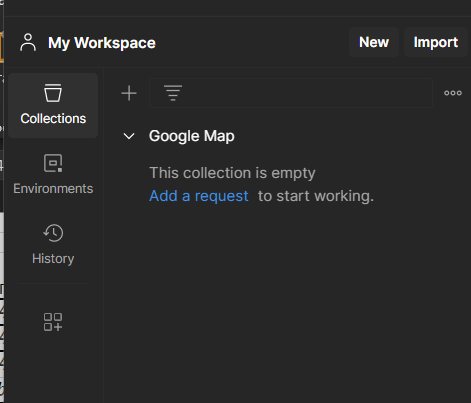Screen dimensions: 471x403
Task: Open the Collections sidebar tab
Action: tap(53, 105)
